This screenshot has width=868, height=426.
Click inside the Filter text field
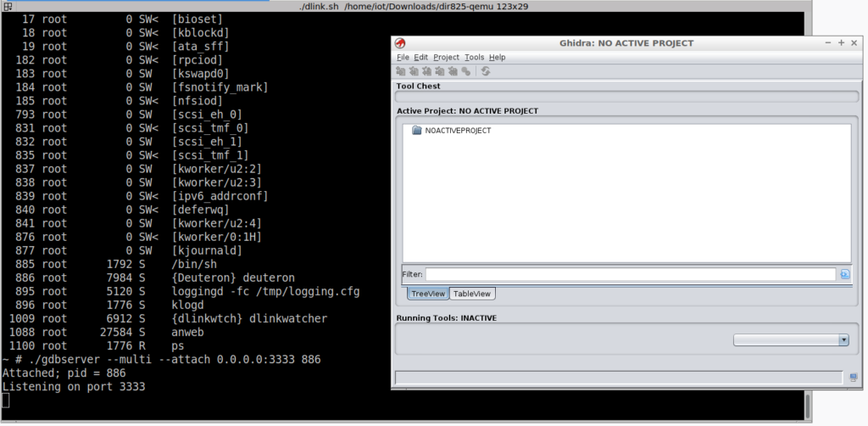[x=630, y=274]
